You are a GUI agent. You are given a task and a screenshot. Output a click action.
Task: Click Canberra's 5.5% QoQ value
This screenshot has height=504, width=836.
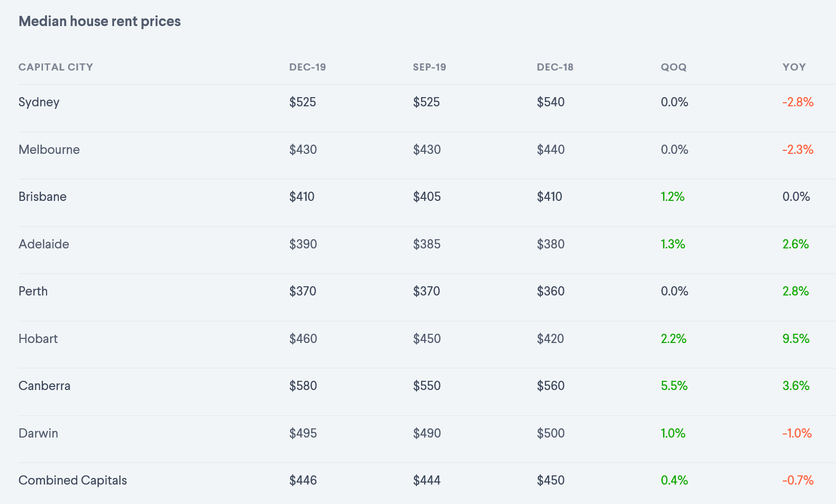(x=674, y=386)
